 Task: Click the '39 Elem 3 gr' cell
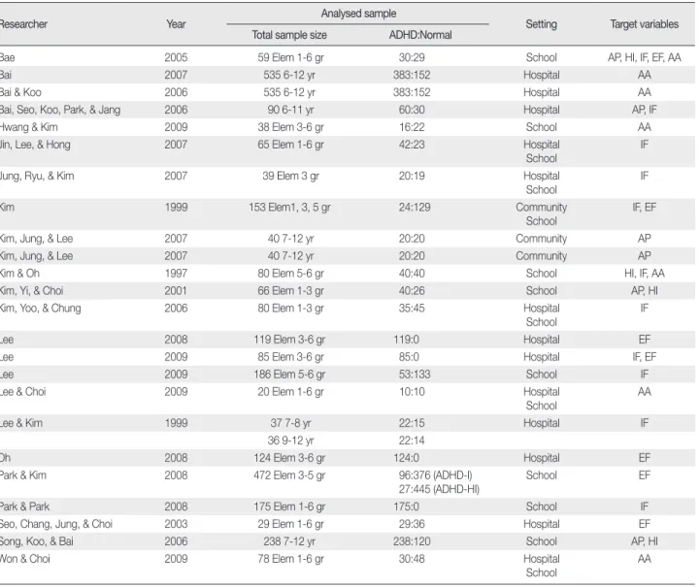tap(290, 176)
